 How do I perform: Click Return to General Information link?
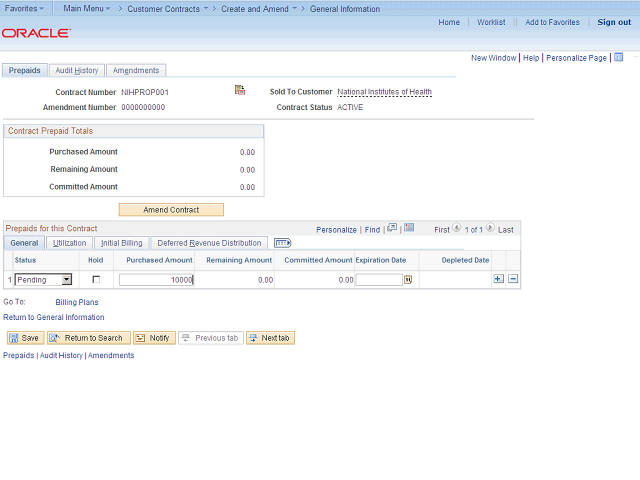pos(53,317)
